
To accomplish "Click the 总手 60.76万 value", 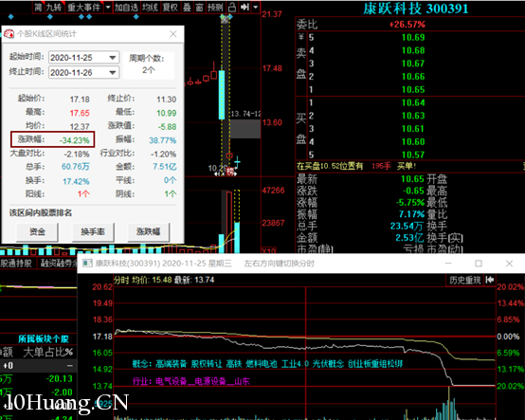I will [75, 167].
